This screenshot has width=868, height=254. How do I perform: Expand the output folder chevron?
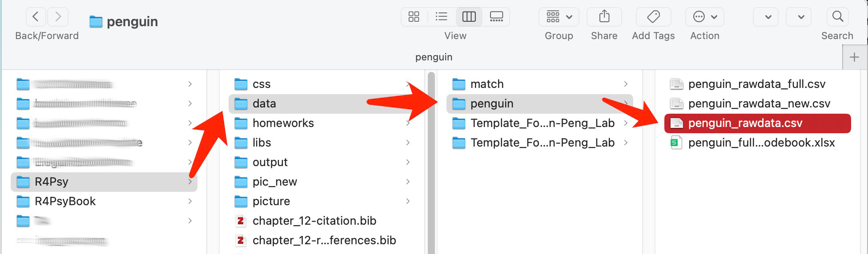click(x=408, y=162)
